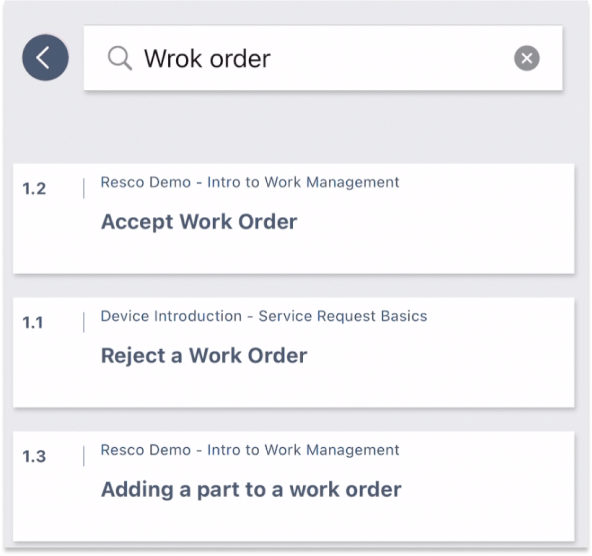
Task: Go back using the round arrow button
Action: [x=45, y=58]
